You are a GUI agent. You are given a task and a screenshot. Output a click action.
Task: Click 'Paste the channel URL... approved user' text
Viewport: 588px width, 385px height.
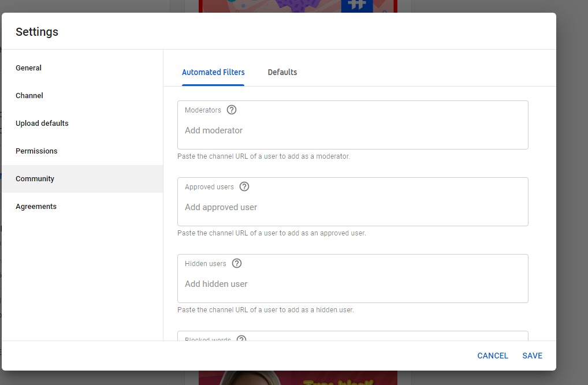click(x=271, y=233)
